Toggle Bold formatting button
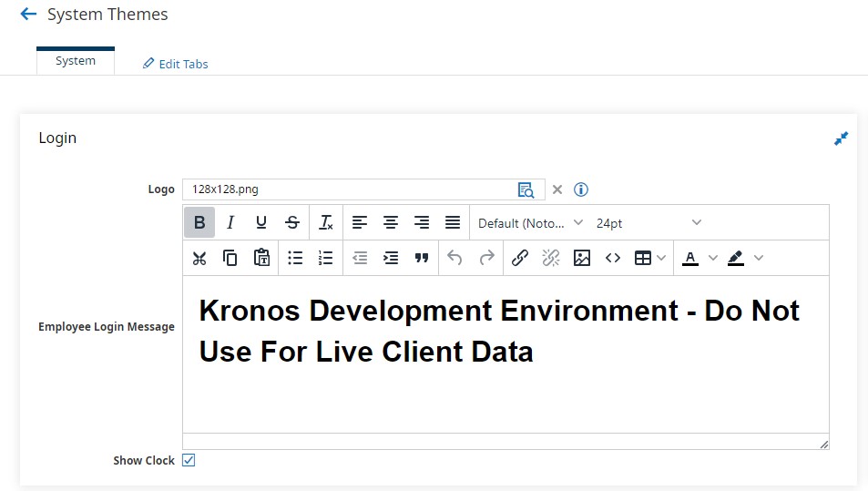 coord(199,222)
